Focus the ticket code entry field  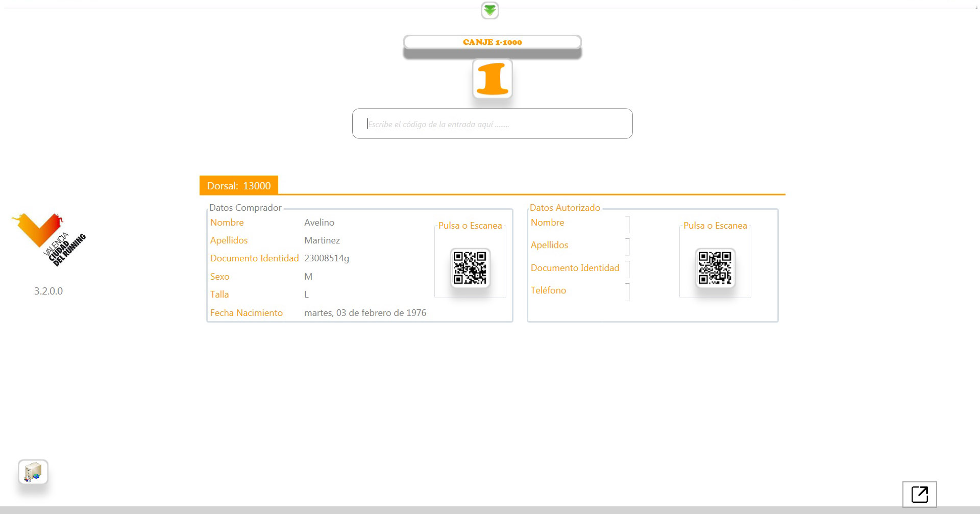pos(492,124)
